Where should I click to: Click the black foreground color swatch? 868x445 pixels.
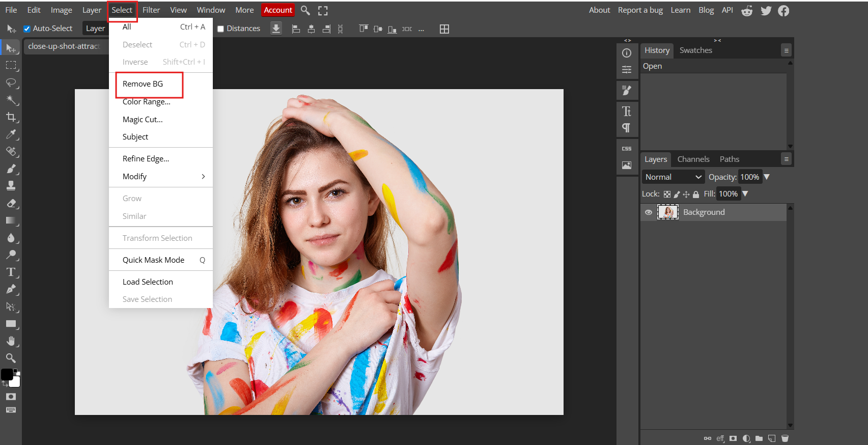(7, 375)
